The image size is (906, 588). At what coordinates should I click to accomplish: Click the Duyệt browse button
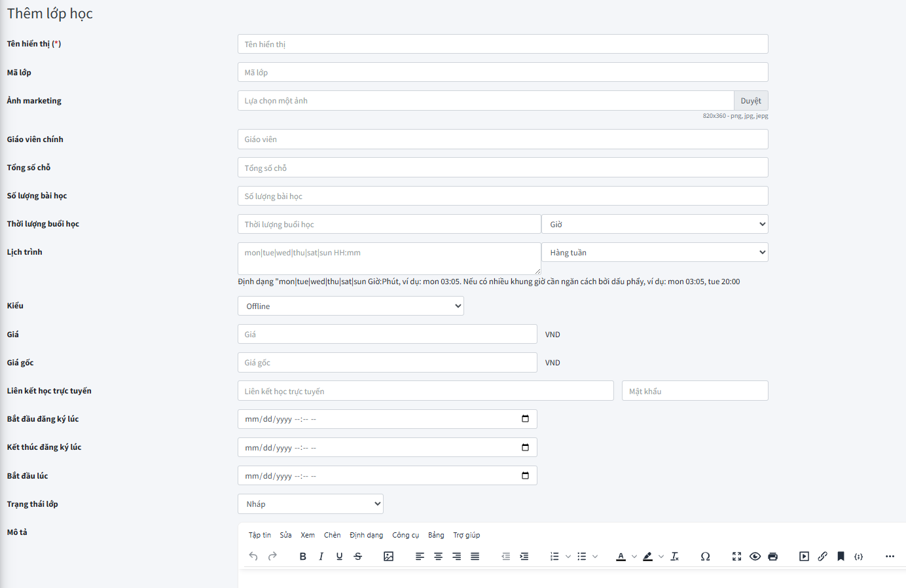point(750,101)
